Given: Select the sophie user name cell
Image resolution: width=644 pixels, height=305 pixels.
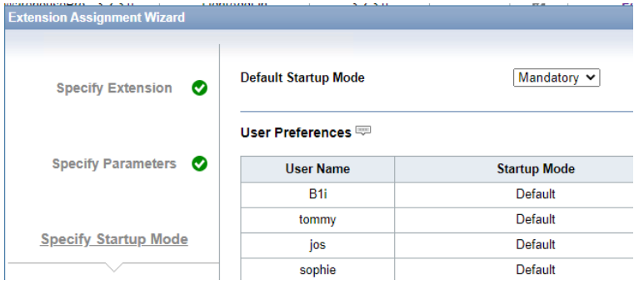Looking at the screenshot, I should pos(317,270).
